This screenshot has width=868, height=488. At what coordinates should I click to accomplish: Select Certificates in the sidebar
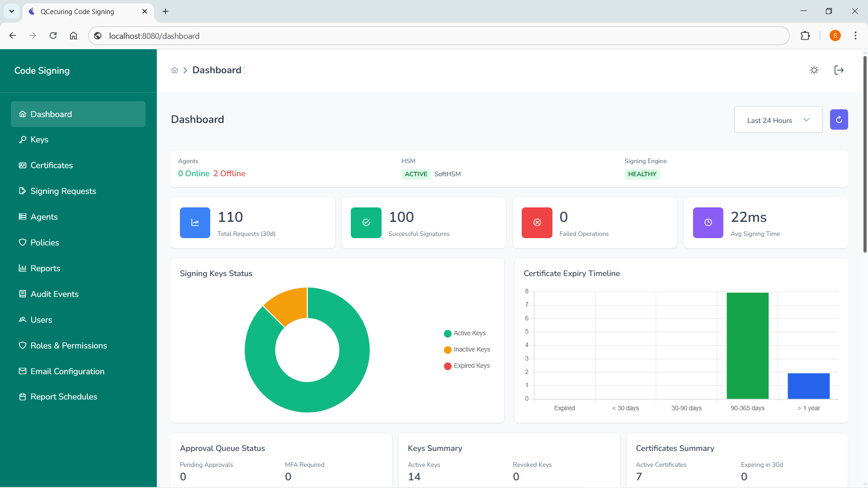click(52, 165)
